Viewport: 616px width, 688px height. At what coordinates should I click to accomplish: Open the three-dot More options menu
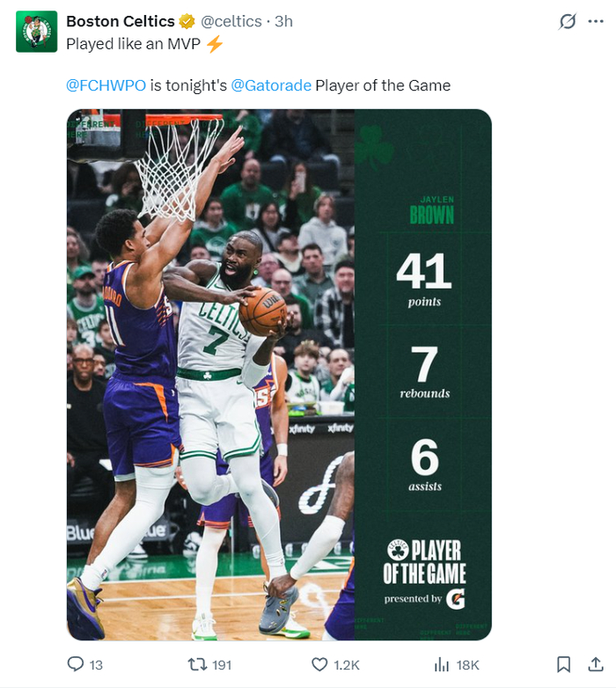[595, 22]
